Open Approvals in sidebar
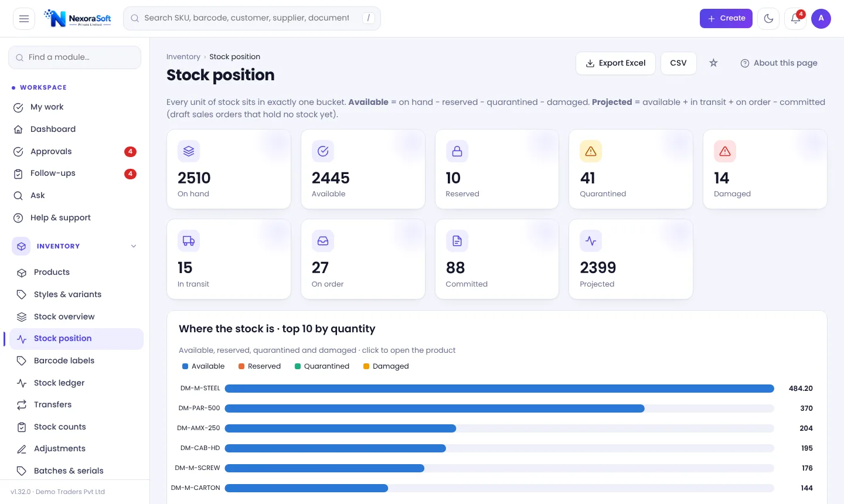 [74, 151]
